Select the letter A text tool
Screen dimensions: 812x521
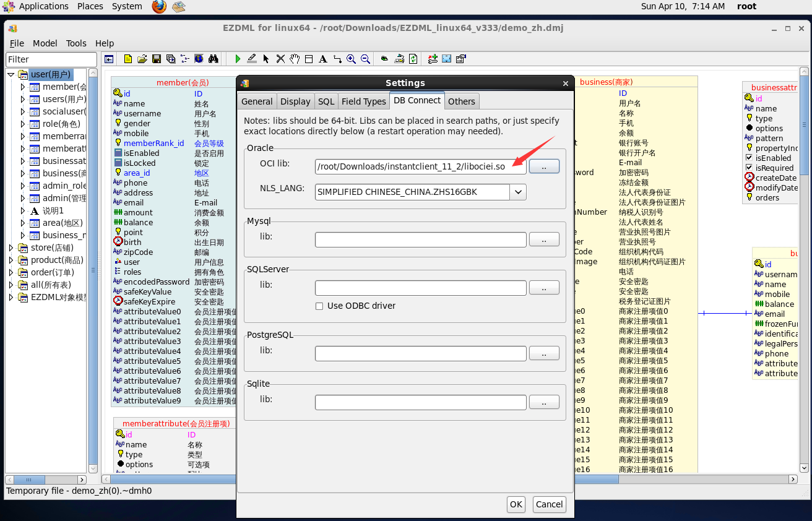[322, 59]
